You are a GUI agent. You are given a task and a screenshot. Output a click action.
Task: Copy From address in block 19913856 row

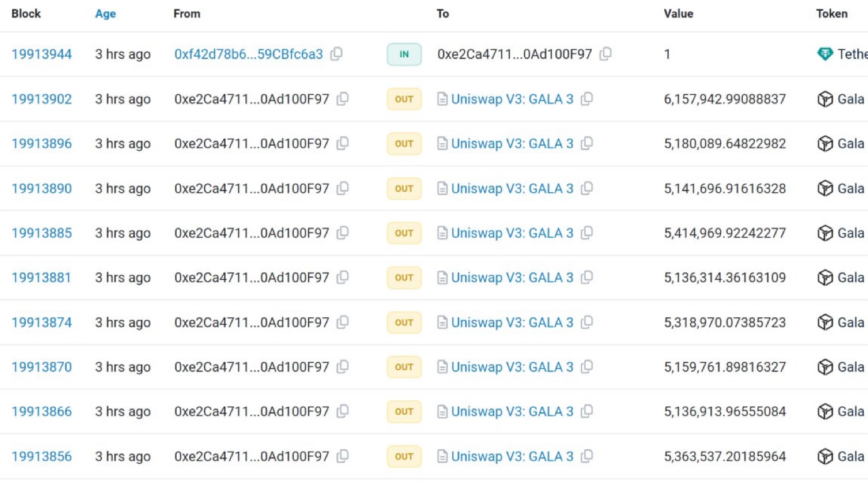coord(343,456)
